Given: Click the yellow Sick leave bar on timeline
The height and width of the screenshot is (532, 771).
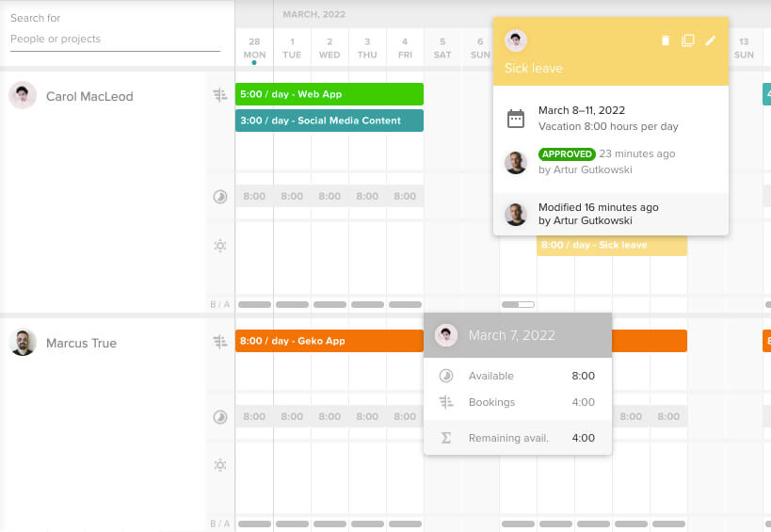Looking at the screenshot, I should pyautogui.click(x=611, y=246).
